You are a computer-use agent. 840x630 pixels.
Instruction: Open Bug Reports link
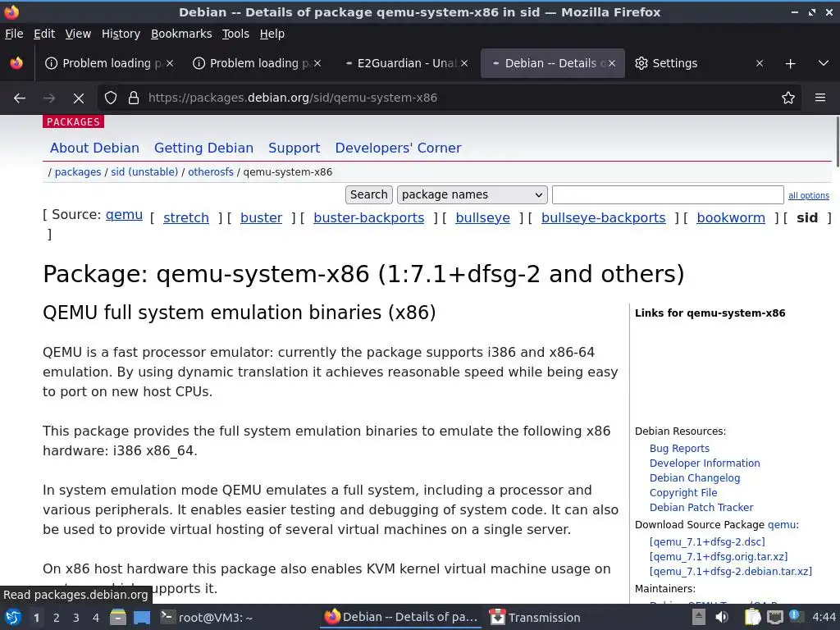[679, 449]
